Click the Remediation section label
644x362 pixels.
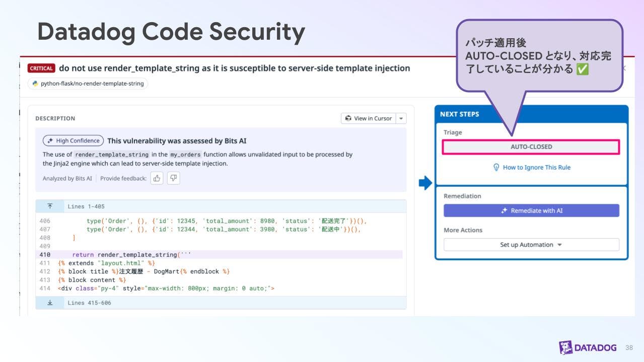(x=462, y=196)
